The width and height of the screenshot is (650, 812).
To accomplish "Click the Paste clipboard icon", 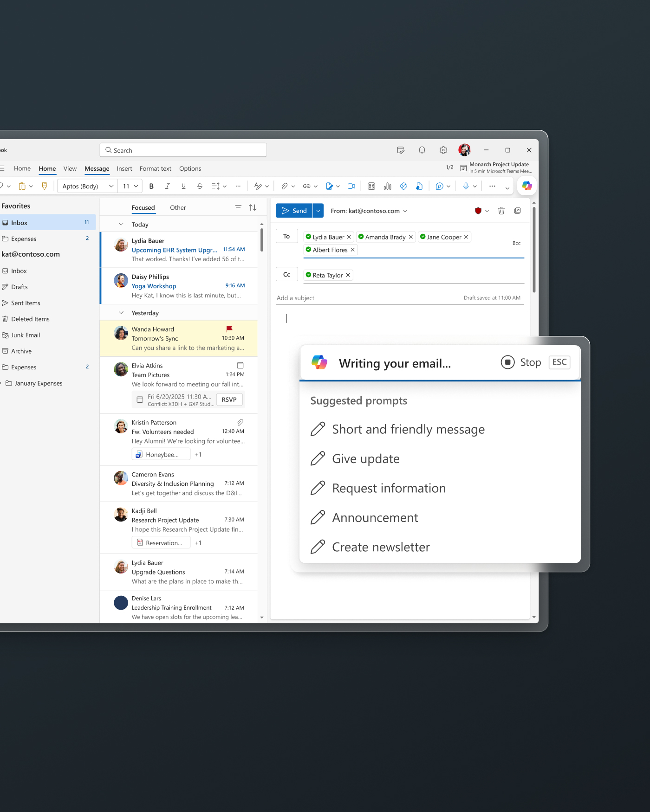I will [22, 186].
